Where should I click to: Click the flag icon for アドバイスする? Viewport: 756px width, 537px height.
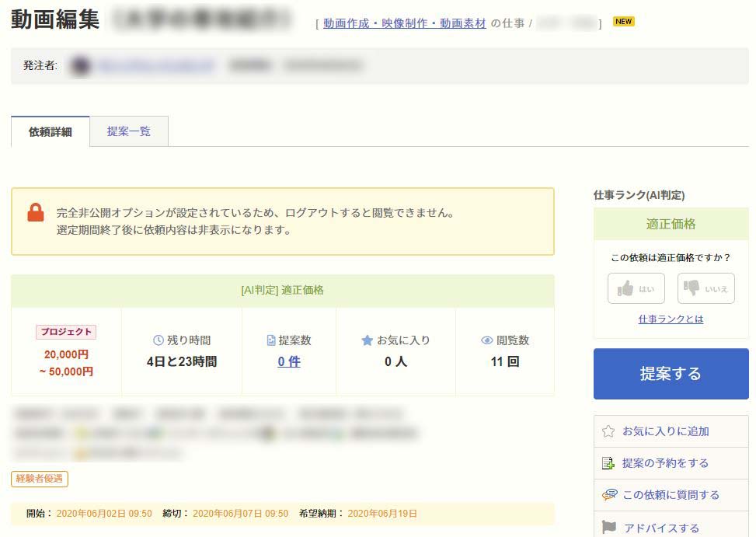pyautogui.click(x=609, y=527)
